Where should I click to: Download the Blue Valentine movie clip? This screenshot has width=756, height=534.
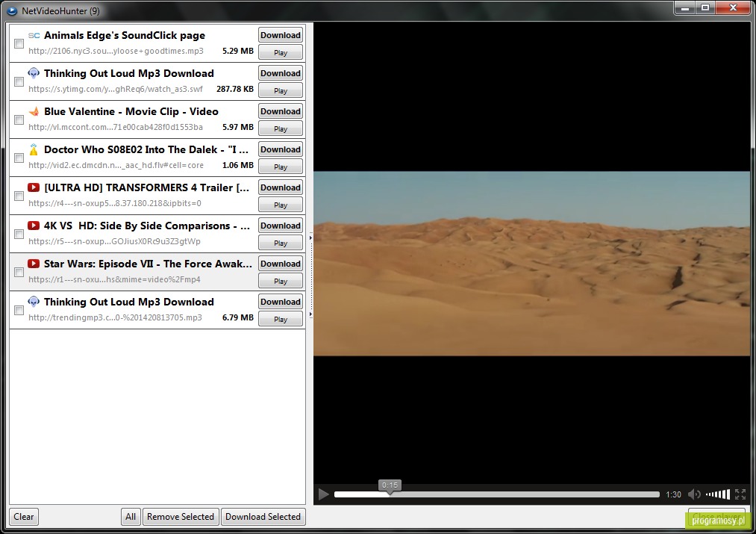point(281,111)
